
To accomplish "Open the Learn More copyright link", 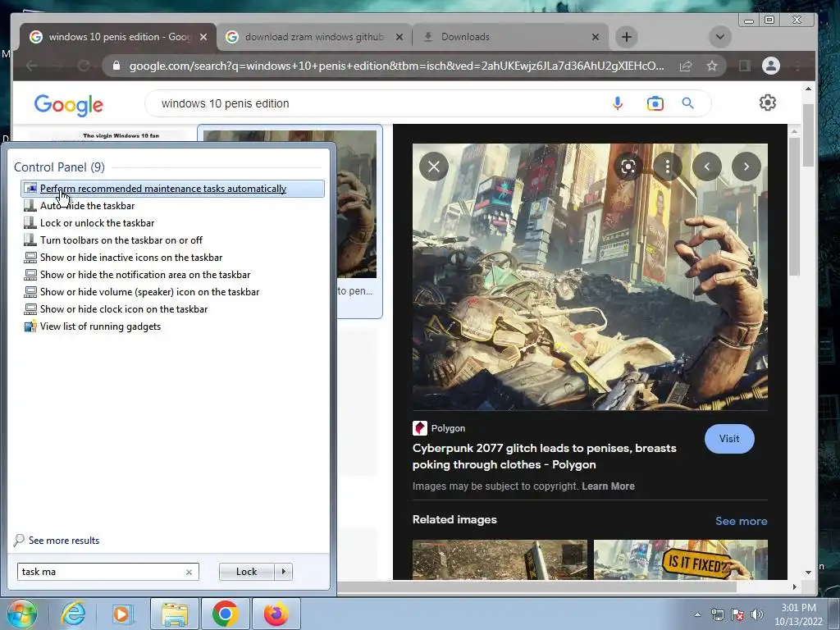I will [608, 486].
